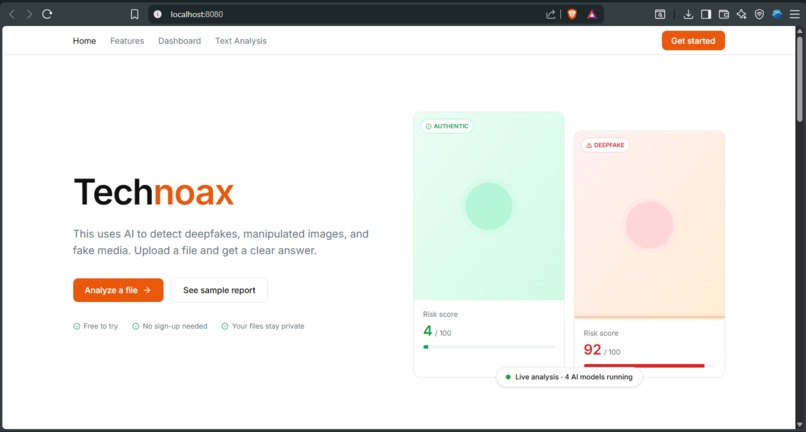Click the Leo AI sparkle icon
Screen dimensions: 806x432
coord(741,14)
